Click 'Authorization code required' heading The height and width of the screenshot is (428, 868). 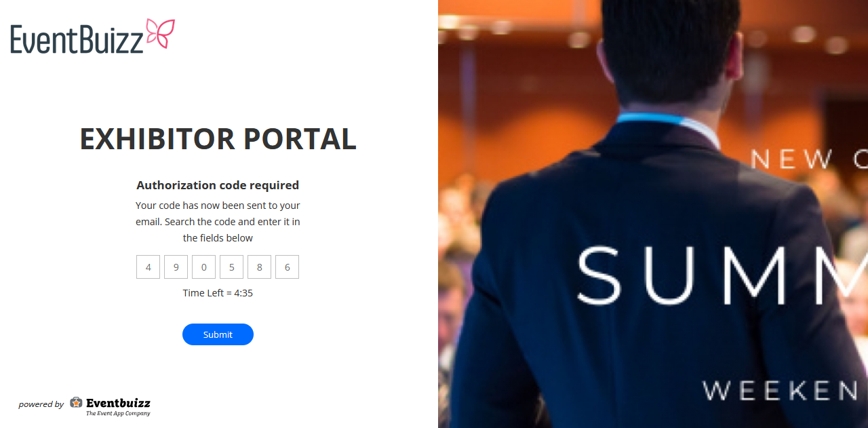218,185
